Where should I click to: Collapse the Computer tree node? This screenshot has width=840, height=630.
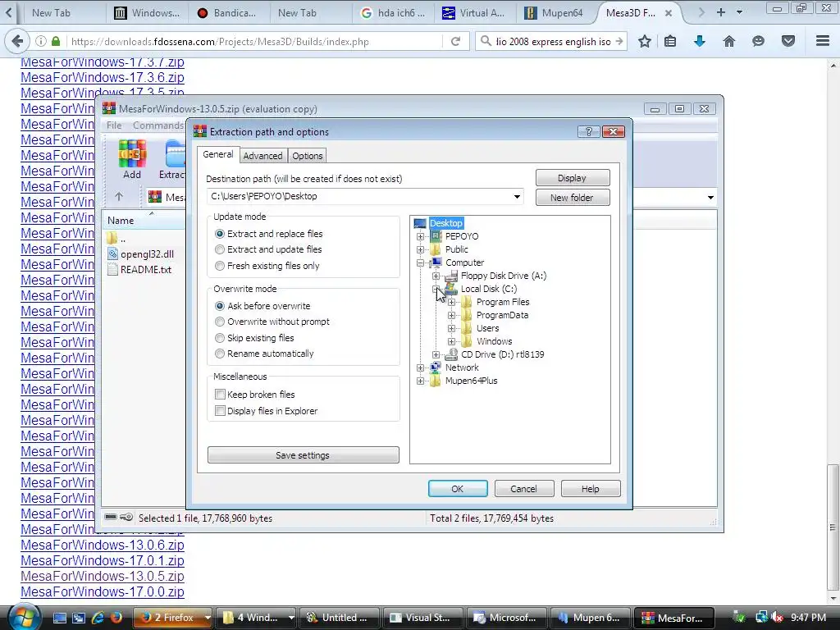pyautogui.click(x=421, y=262)
